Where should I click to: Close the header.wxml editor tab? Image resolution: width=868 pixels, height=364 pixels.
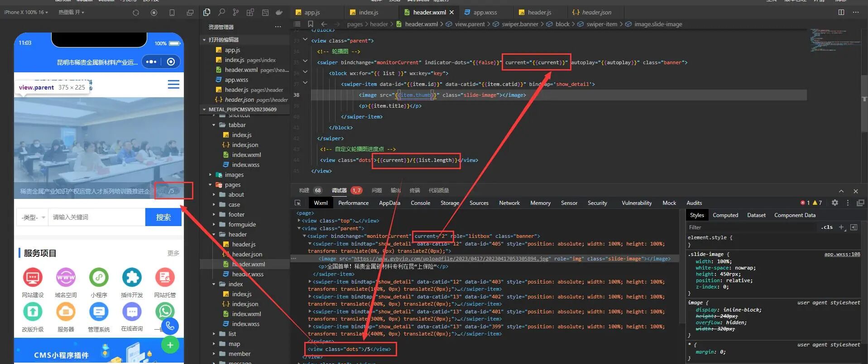(452, 12)
